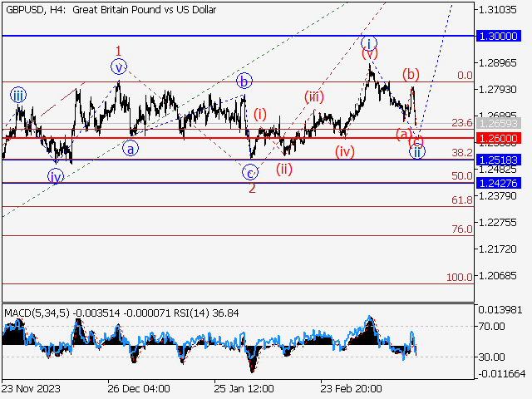Click the 1.31035 price axis value
This screenshot has width=532, height=399.
pyautogui.click(x=498, y=10)
